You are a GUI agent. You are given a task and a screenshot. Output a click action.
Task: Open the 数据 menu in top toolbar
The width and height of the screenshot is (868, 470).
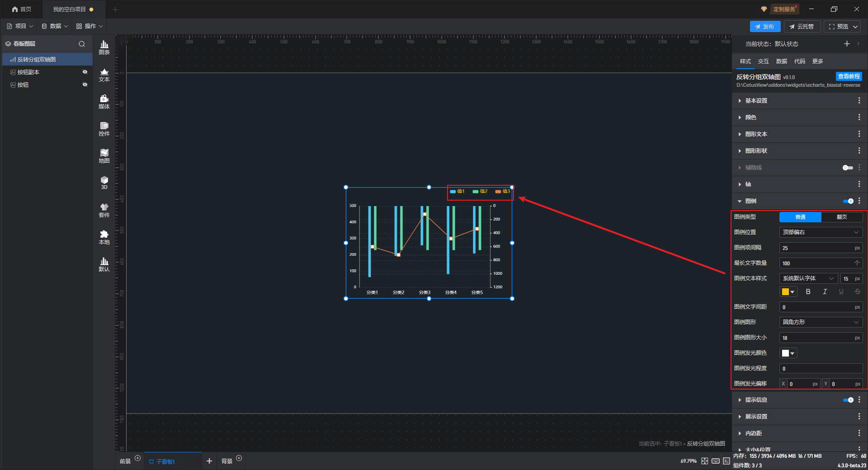(x=55, y=26)
